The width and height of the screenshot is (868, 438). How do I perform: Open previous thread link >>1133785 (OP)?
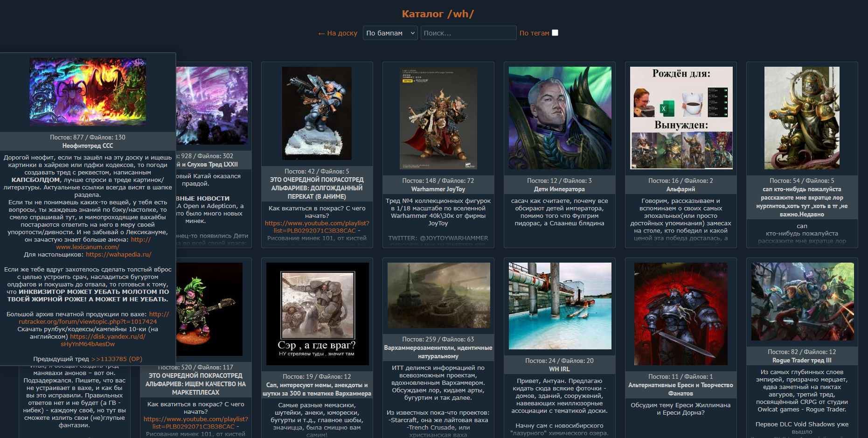pyautogui.click(x=117, y=359)
